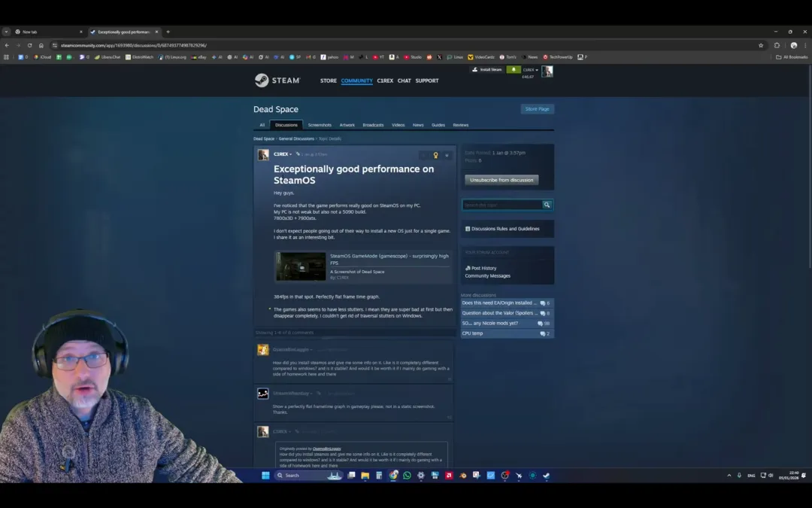812x508 pixels.
Task: Click the search this topic field
Action: tap(502, 205)
